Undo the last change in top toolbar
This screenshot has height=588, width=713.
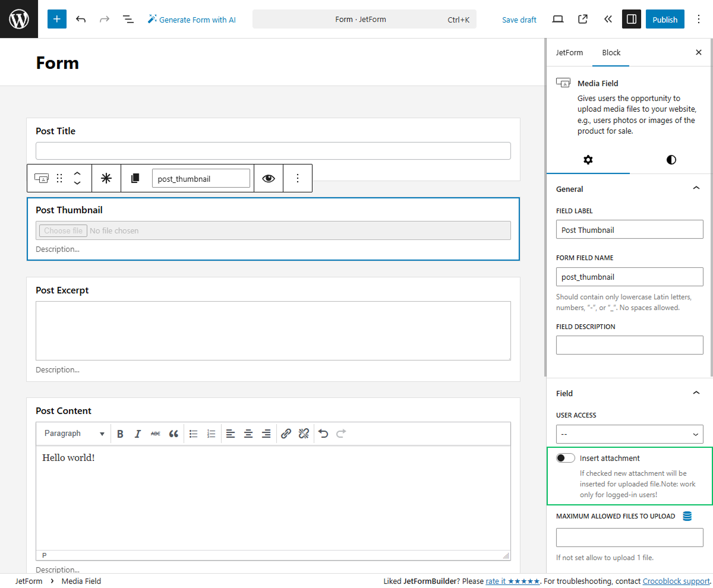(x=81, y=19)
